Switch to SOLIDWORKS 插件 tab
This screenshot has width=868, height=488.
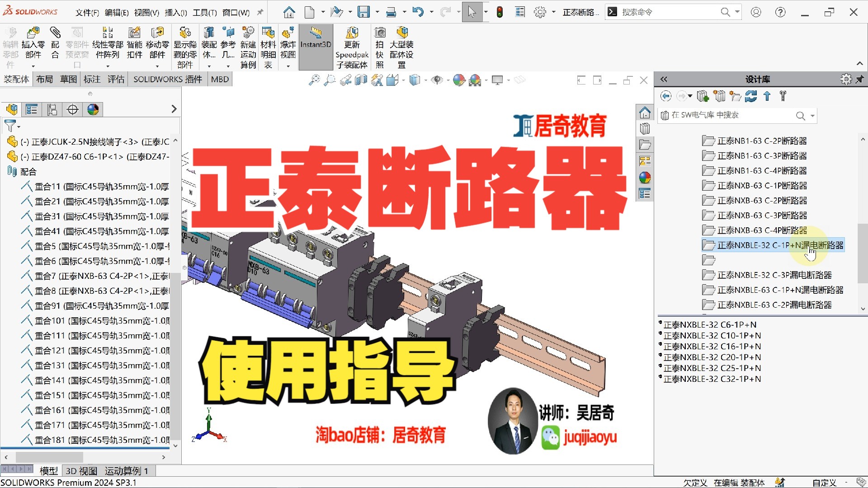[x=168, y=79]
